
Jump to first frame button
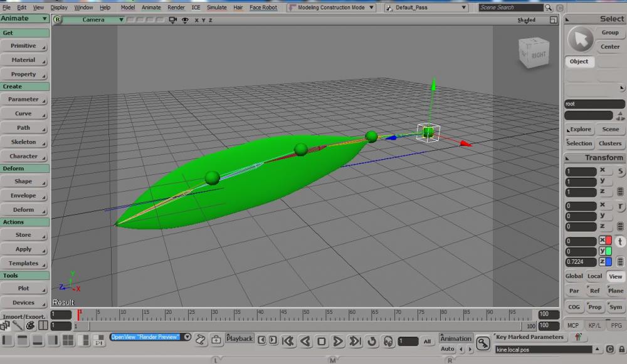coord(288,341)
